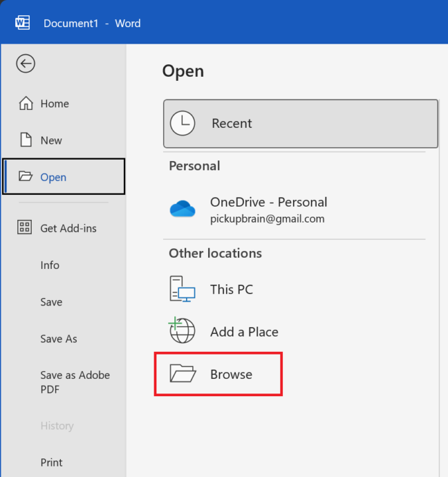This screenshot has height=477, width=448.
Task: Click the pickupbrain@gmail.com account text
Action: (x=267, y=219)
